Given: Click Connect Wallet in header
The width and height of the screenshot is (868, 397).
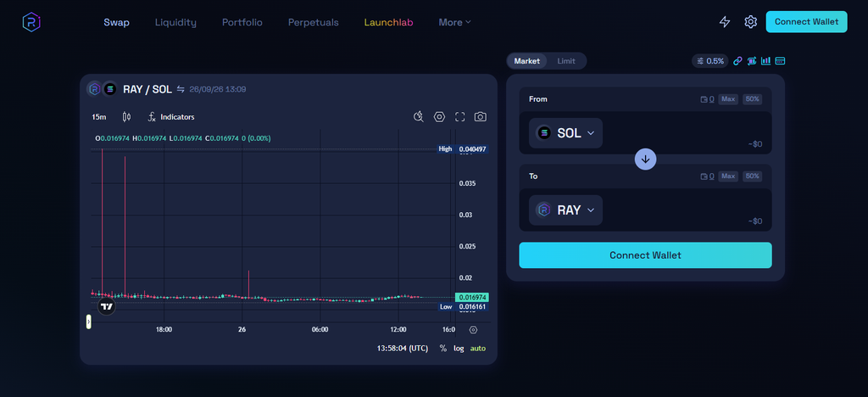Looking at the screenshot, I should [x=807, y=21].
